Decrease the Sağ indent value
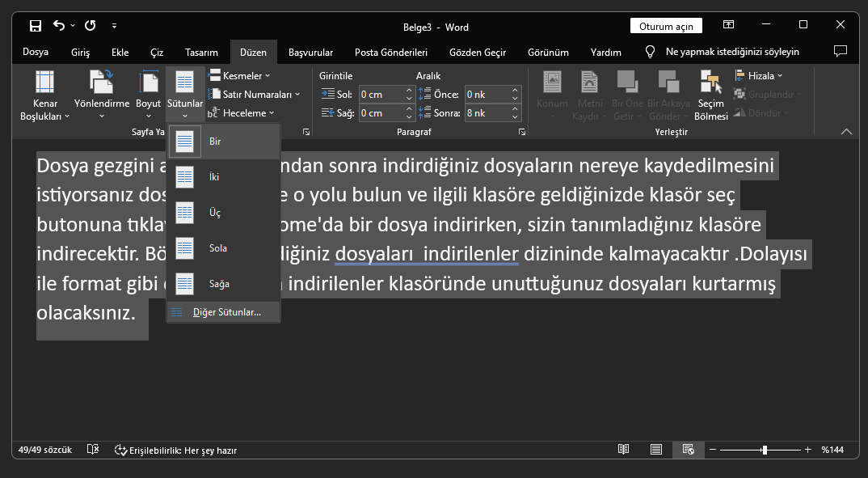 tap(409, 116)
